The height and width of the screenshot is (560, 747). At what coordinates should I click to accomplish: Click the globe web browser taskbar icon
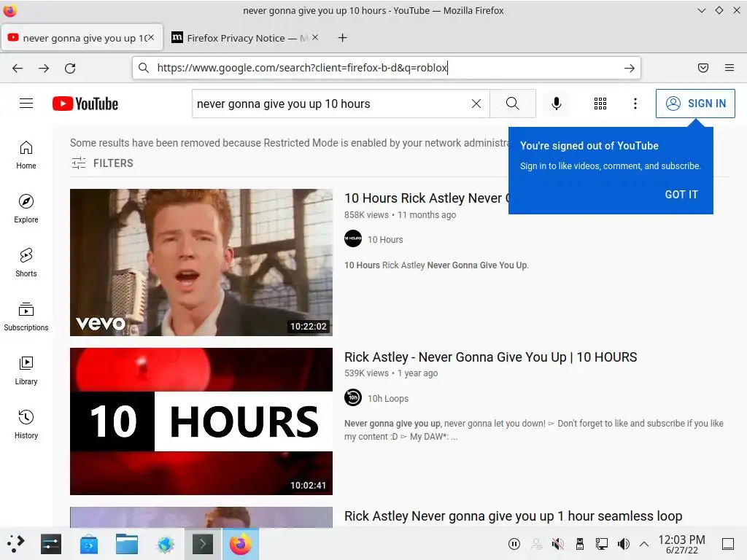click(166, 544)
